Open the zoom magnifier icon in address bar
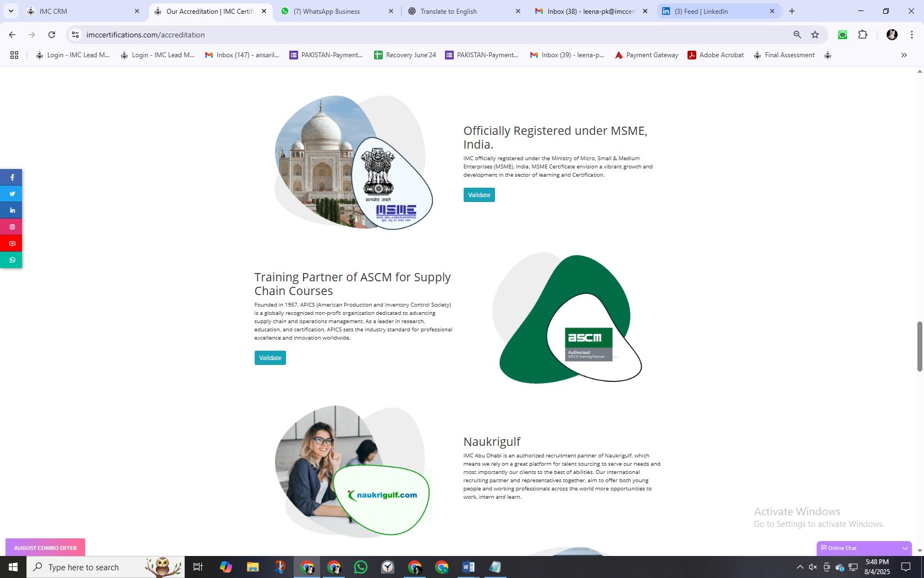 click(797, 35)
